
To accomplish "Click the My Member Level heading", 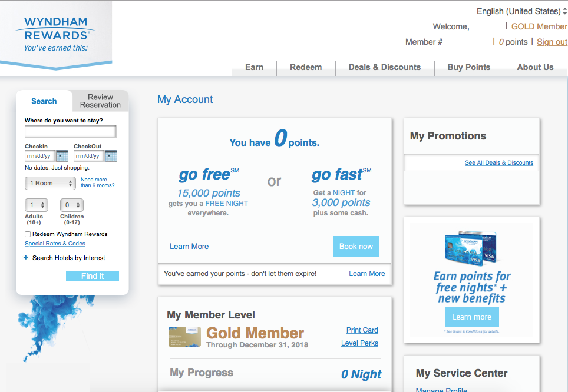I will tap(211, 315).
